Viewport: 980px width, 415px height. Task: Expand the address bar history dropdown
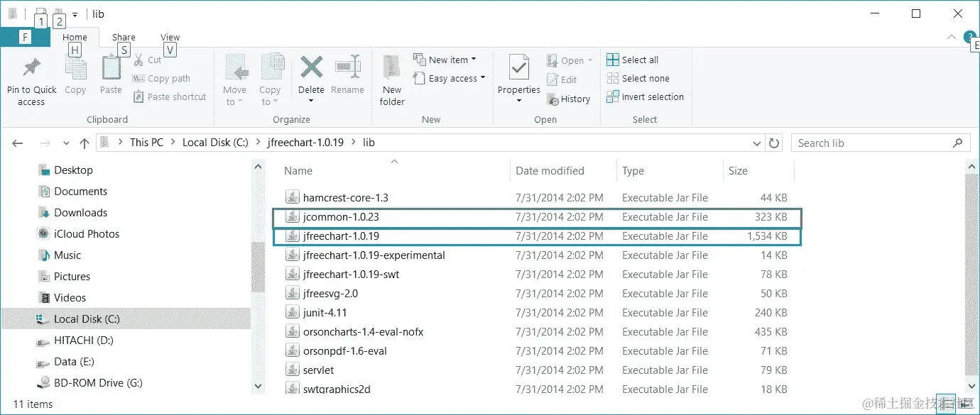(x=756, y=143)
